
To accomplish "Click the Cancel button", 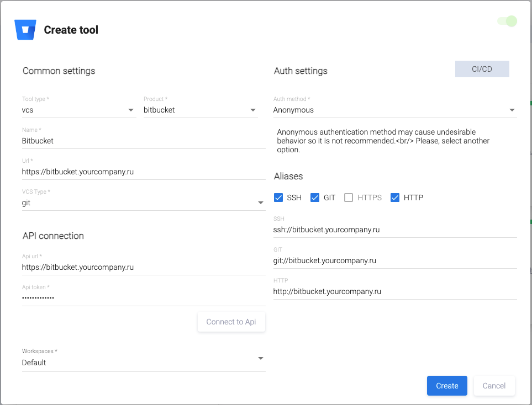I will (494, 386).
